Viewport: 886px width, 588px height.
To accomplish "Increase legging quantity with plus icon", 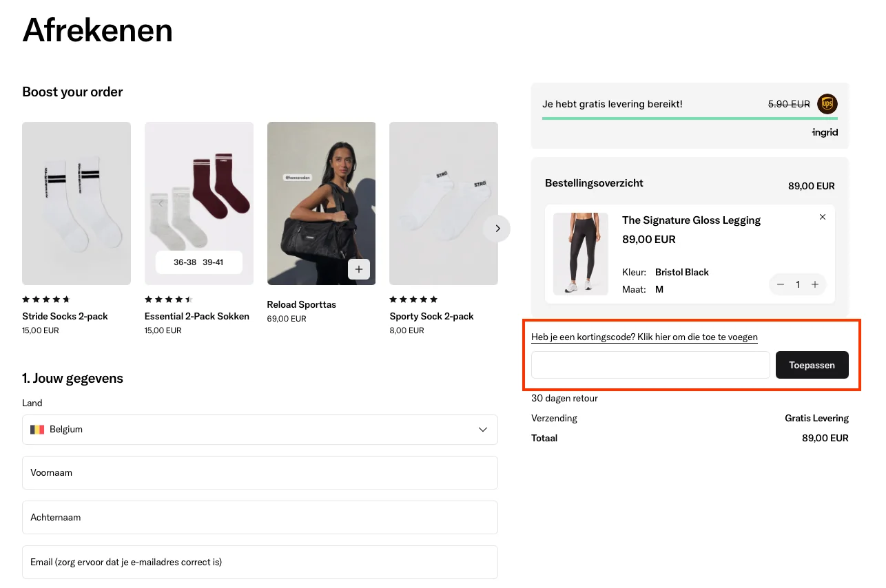I will point(815,284).
